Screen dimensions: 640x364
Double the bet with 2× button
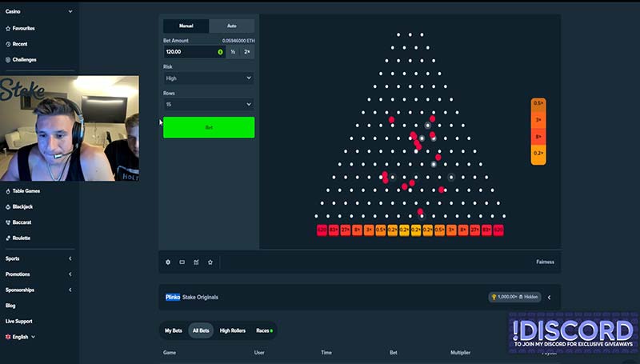[247, 52]
